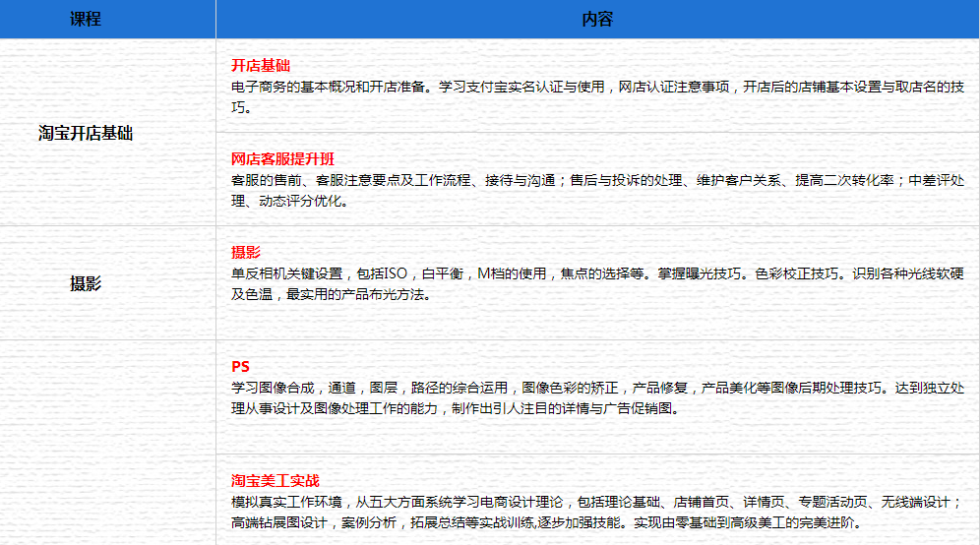
Task: Click the red 开店基础 heading
Action: coord(261,66)
